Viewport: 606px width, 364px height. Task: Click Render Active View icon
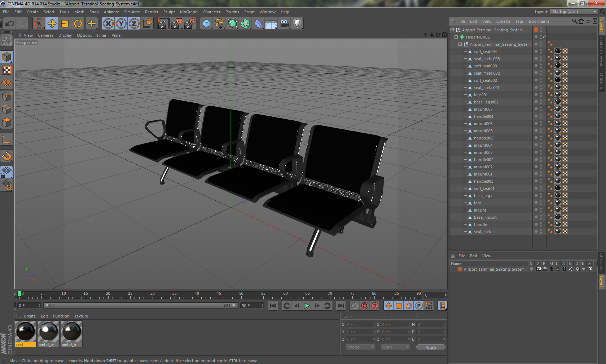[163, 24]
